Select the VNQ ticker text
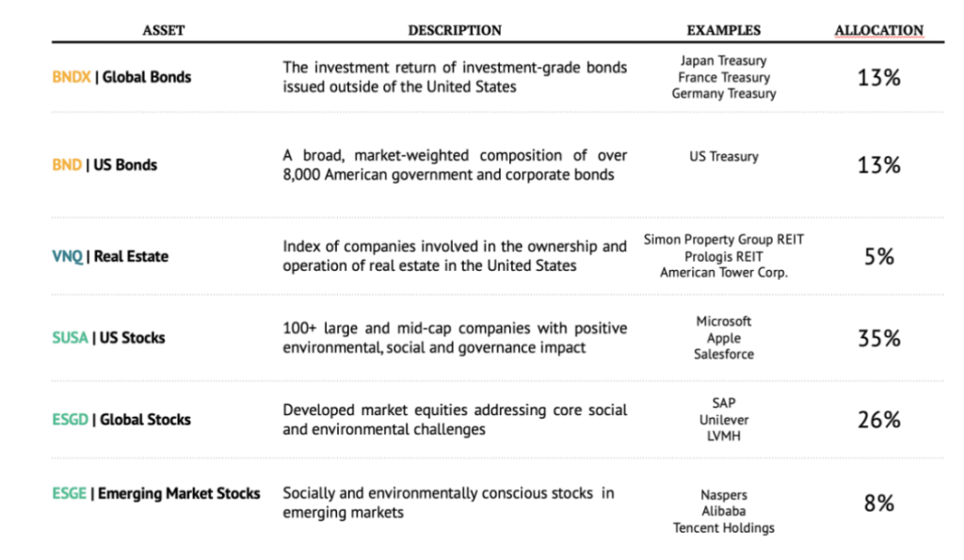The height and width of the screenshot is (560, 964). tap(67, 256)
